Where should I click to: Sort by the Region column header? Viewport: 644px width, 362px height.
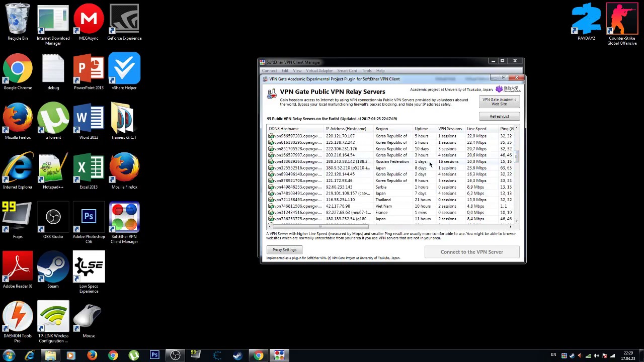(x=393, y=129)
